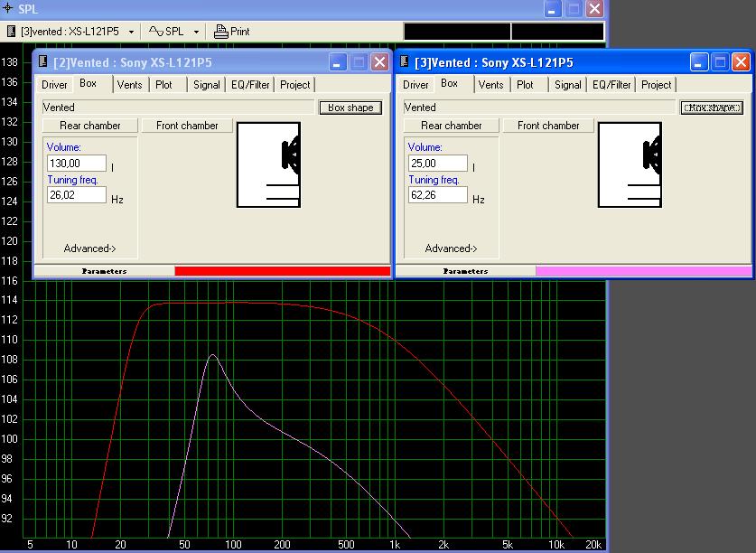Screen dimensions: 756x553
Task: Click speaker icon in [2]Vented window title
Action: click(x=43, y=61)
